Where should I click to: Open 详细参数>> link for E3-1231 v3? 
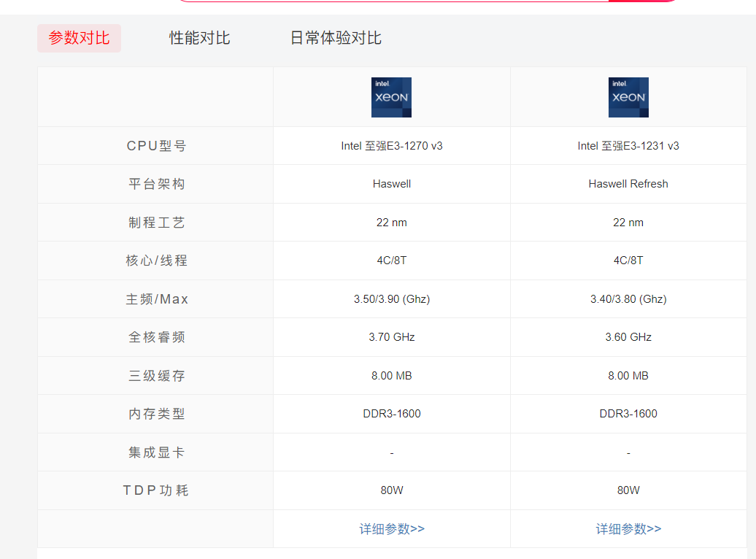(x=629, y=529)
